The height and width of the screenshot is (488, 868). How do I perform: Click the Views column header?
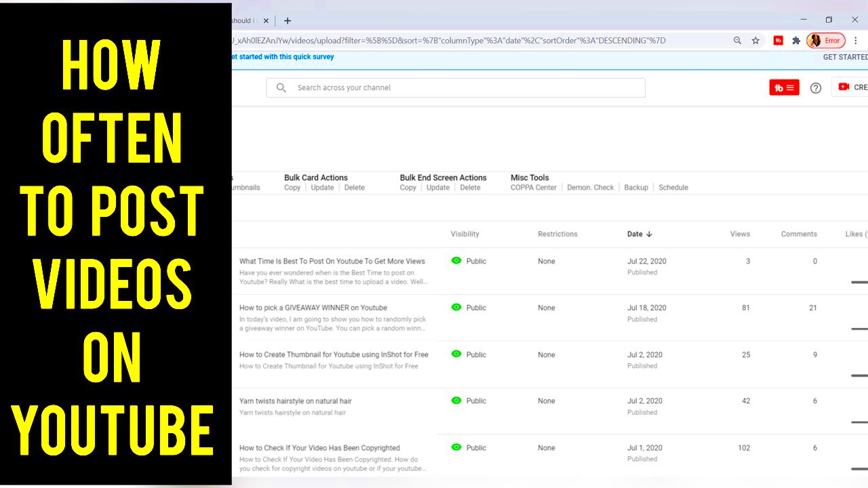point(740,235)
